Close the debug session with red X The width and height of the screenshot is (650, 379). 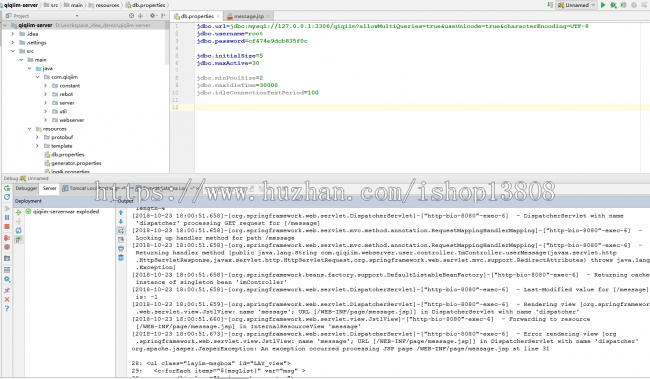click(x=7, y=299)
